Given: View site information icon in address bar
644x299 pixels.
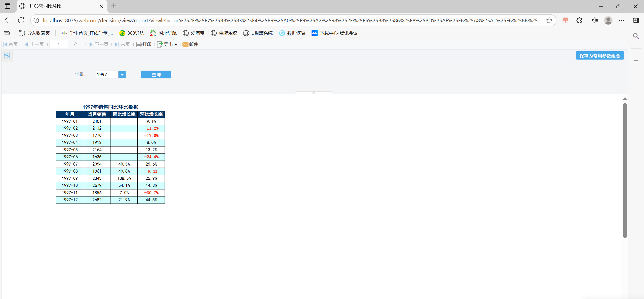Looking at the screenshot, I should point(36,20).
